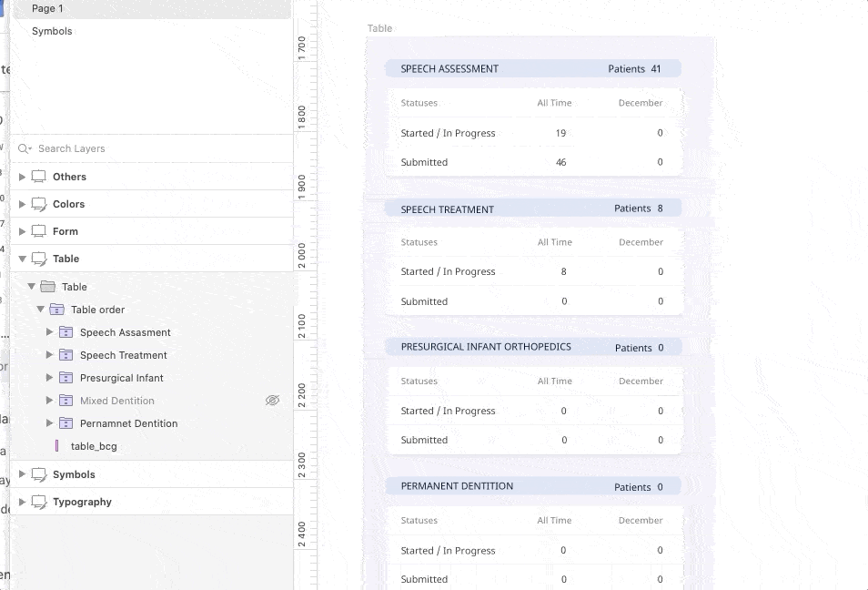Expand the Speech Treatment group

pyautogui.click(x=49, y=355)
